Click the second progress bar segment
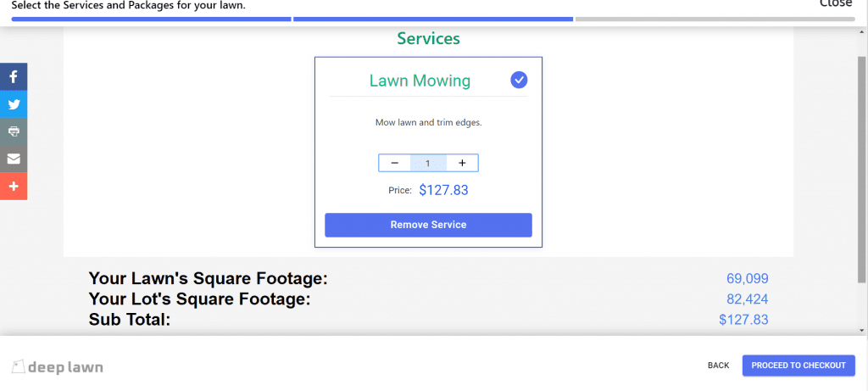Screen dimensions: 868x391 pos(433,19)
